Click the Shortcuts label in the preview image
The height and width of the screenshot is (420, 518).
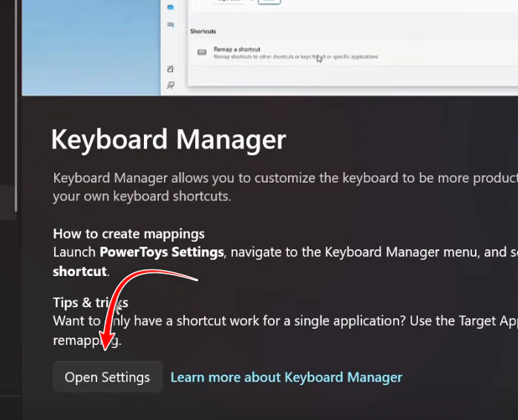203,31
